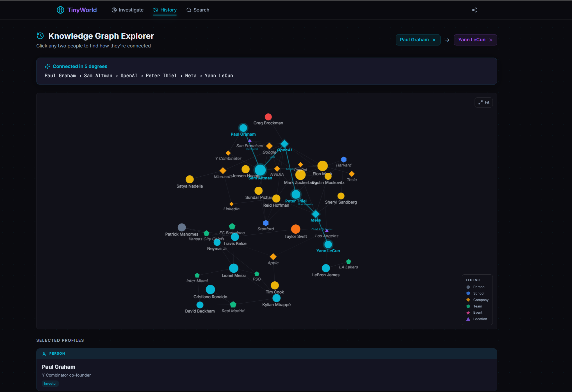
Task: Remove Paul Graham chip with its X
Action: (x=434, y=40)
